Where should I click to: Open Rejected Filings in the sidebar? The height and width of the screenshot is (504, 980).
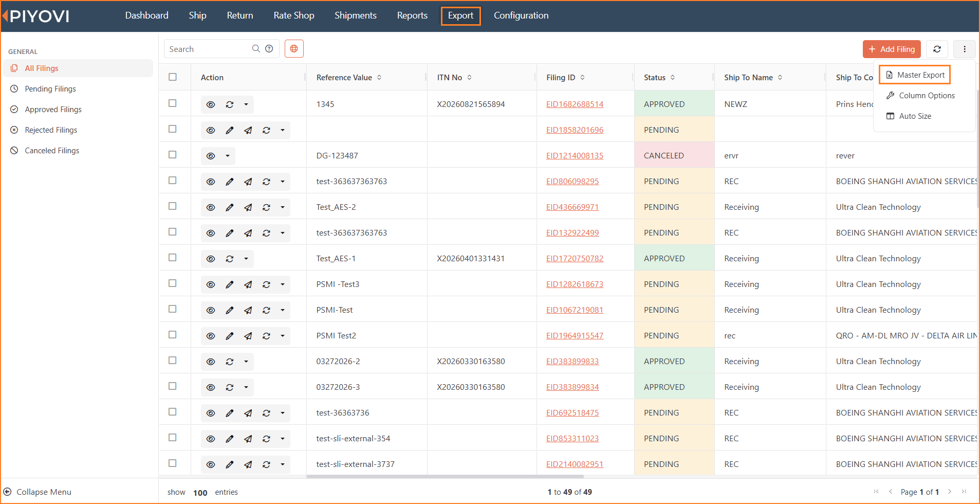point(51,130)
